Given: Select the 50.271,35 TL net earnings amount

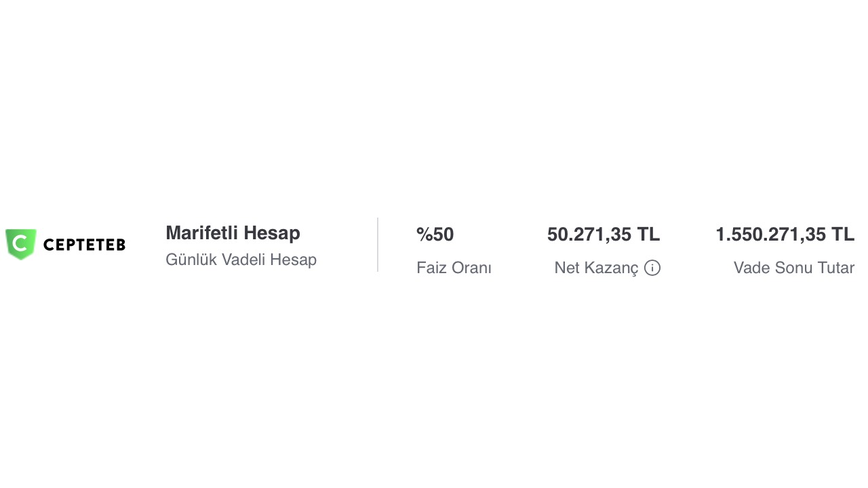Looking at the screenshot, I should (604, 235).
